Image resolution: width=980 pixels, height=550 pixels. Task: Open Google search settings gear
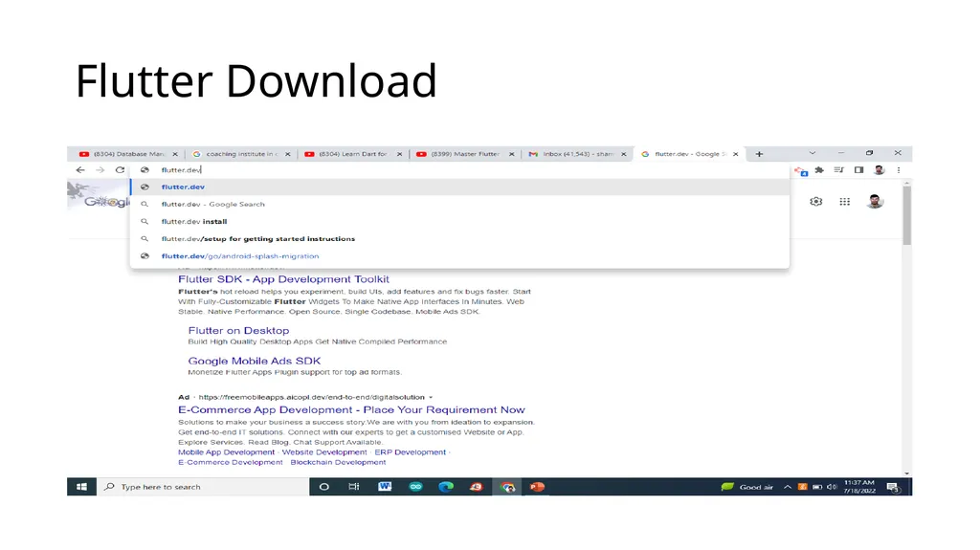pos(815,201)
